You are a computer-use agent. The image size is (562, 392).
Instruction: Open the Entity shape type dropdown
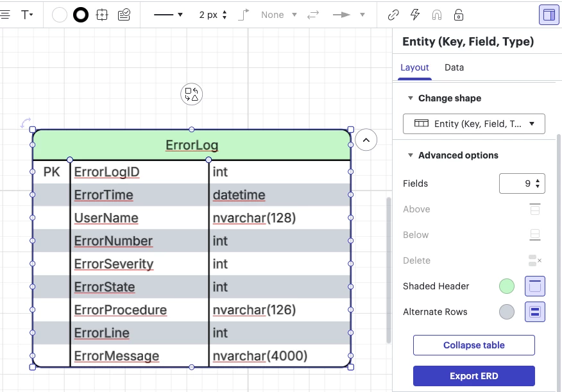(474, 124)
